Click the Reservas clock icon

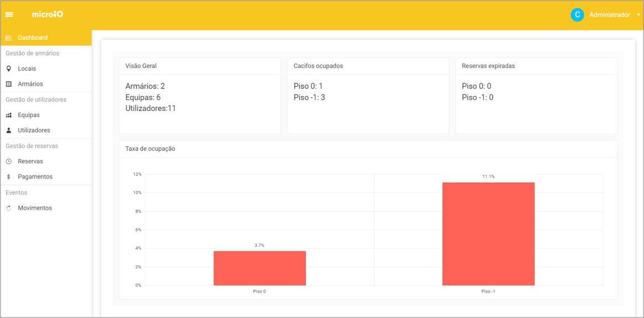(x=9, y=161)
